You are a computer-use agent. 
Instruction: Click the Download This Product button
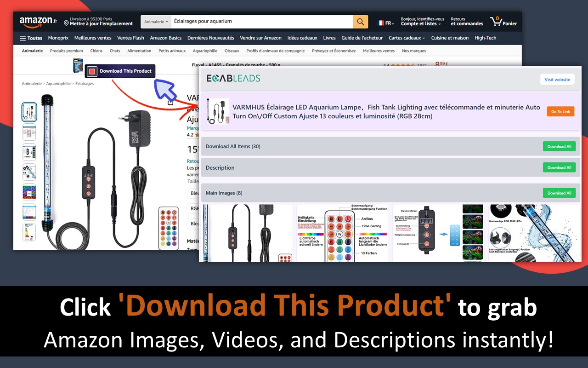click(x=120, y=71)
